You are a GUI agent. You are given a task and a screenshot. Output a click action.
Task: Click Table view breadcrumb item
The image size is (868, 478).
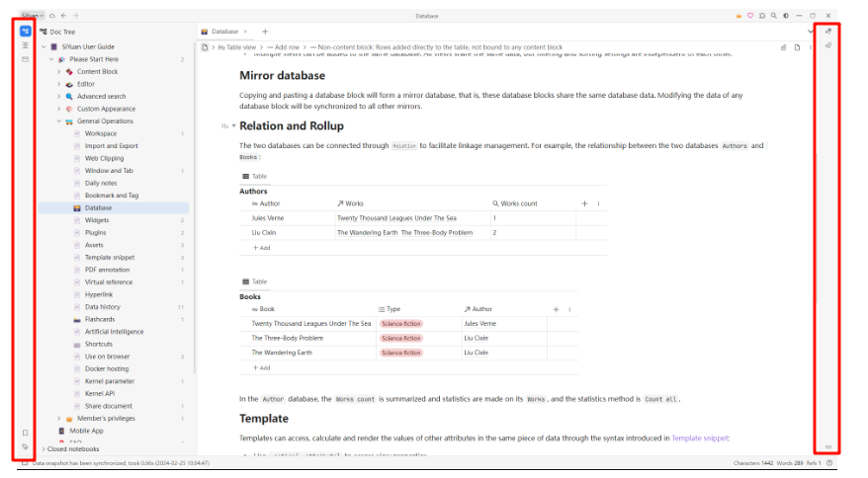point(237,47)
